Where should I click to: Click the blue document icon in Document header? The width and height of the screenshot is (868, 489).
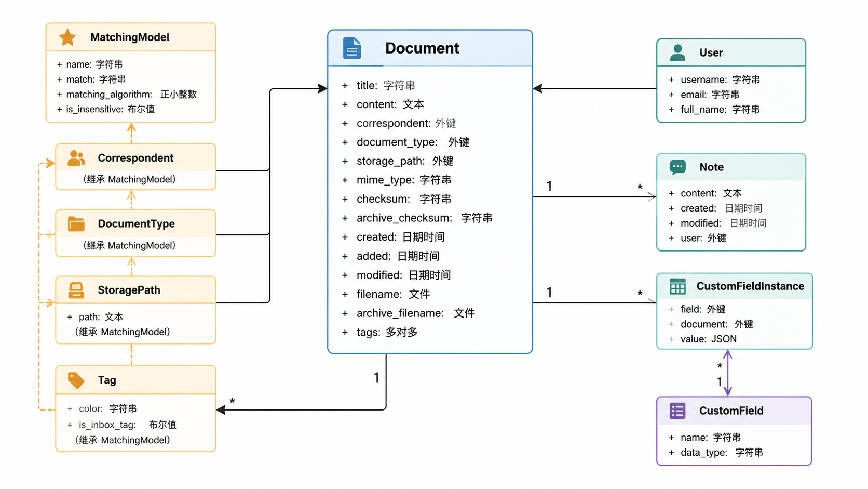point(352,48)
